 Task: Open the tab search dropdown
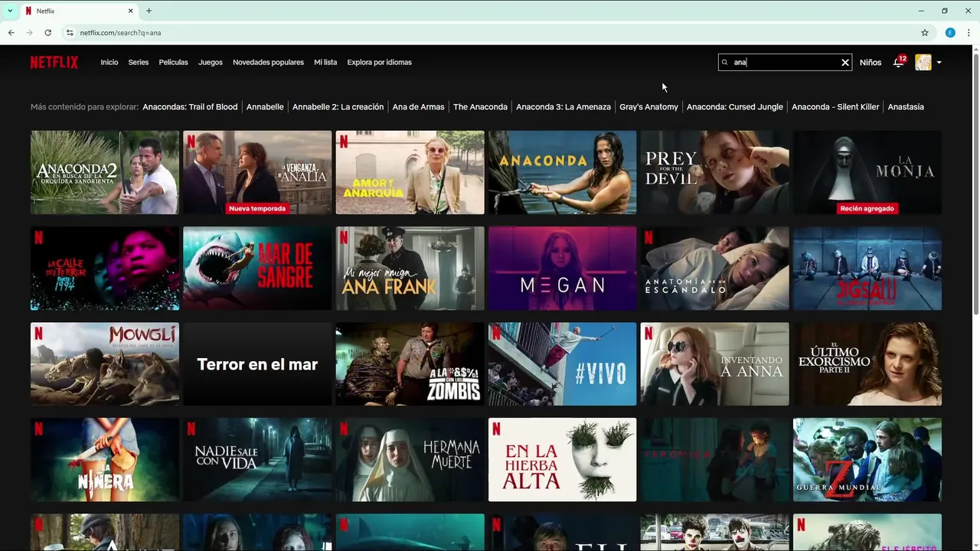9,11
